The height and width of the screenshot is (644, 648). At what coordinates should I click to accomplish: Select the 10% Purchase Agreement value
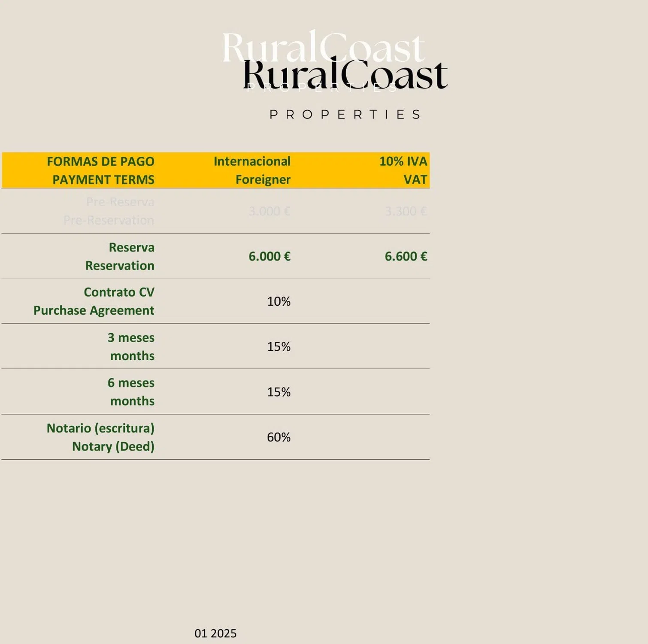pos(279,301)
